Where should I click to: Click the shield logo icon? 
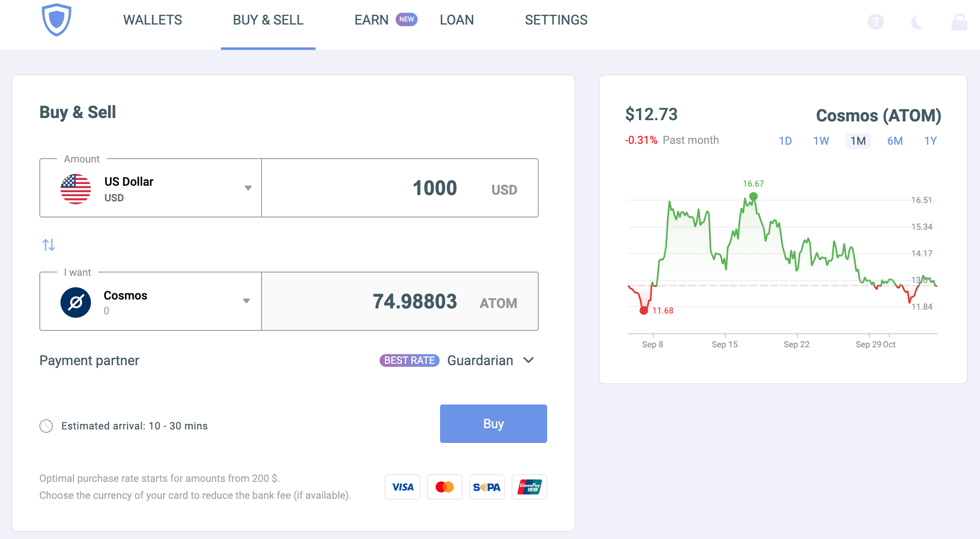(x=56, y=20)
